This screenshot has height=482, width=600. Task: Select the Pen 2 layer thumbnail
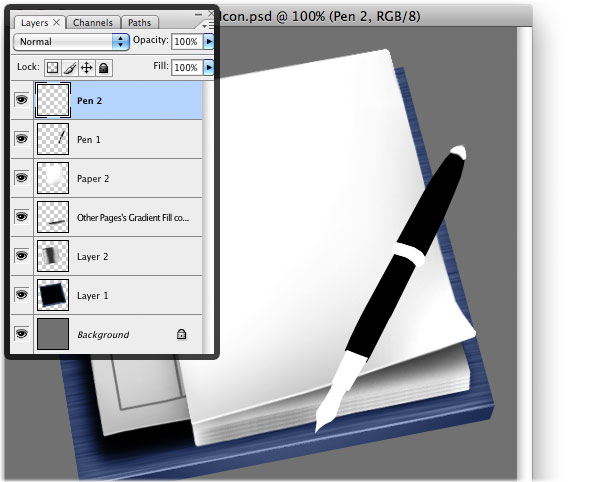pos(53,100)
